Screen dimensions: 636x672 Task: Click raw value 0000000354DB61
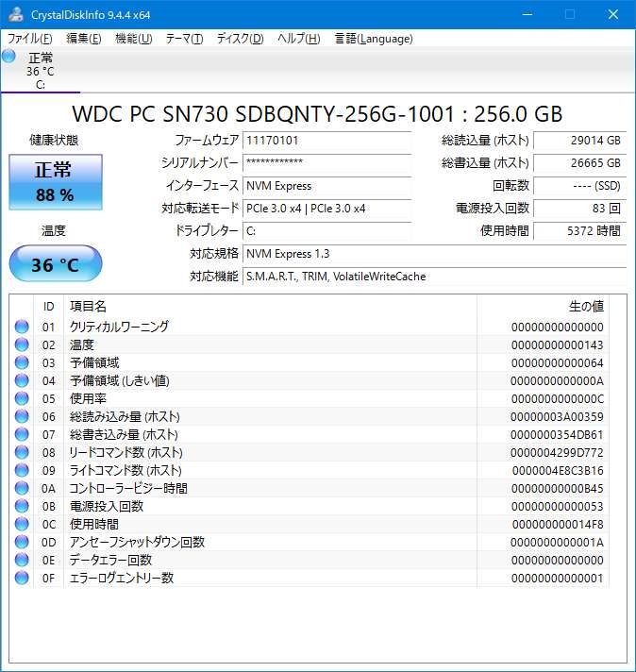pos(557,434)
